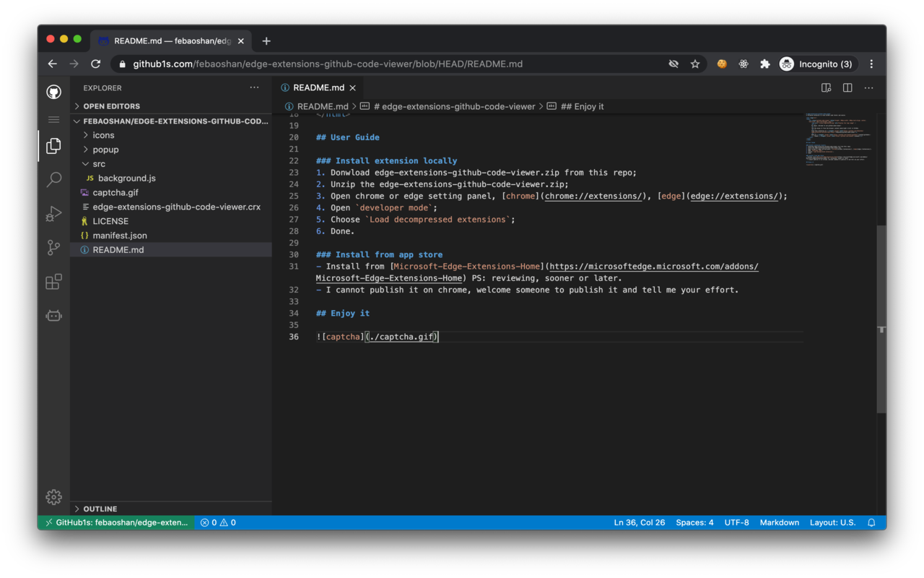
Task: Follow the chrome://extensions/ link
Action: point(593,197)
